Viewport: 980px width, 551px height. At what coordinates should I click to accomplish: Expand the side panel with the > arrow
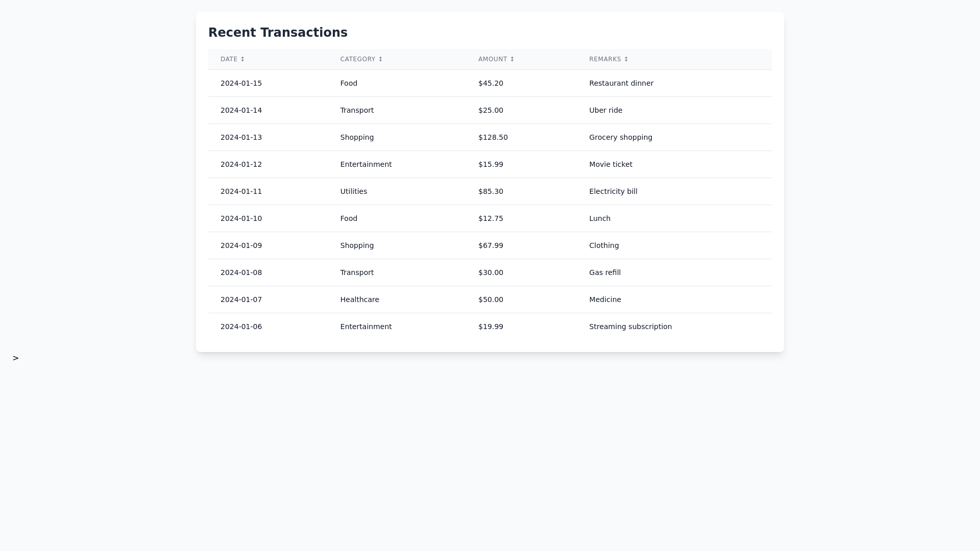15,358
